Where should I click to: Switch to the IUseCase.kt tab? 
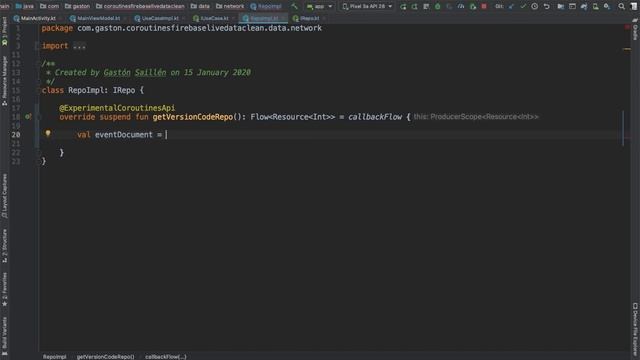click(214, 18)
